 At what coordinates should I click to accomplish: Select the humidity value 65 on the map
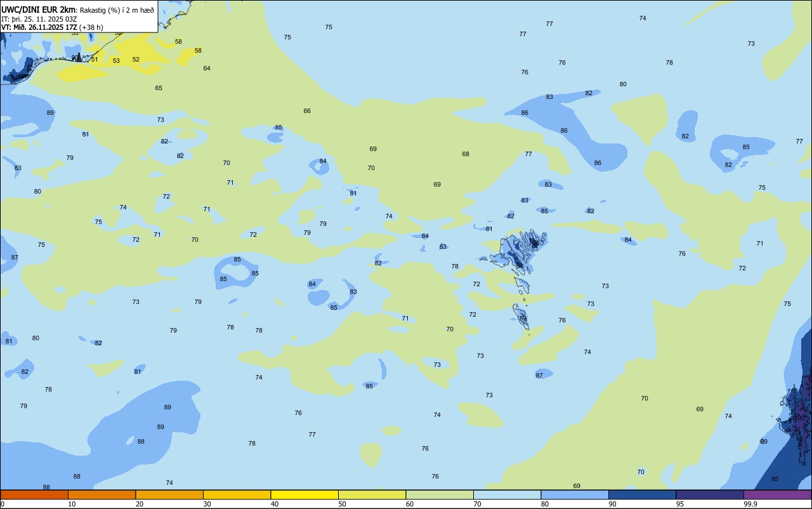click(x=159, y=88)
